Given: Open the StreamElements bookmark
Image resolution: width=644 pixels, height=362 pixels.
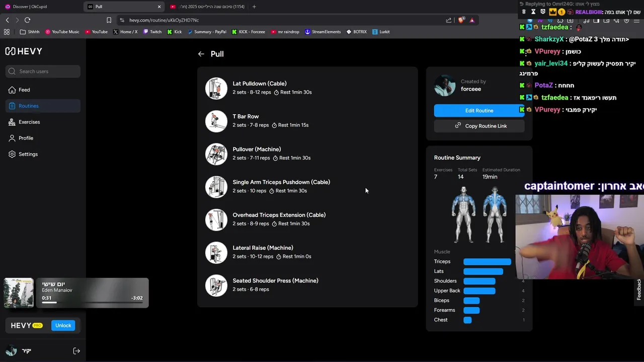Looking at the screenshot, I should tap(323, 32).
